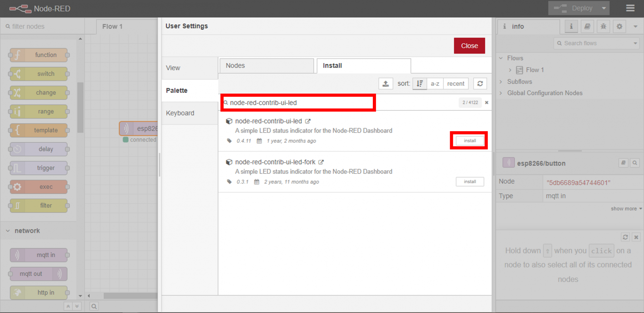Open the main hamburger menu
644x313 pixels.
(x=630, y=8)
